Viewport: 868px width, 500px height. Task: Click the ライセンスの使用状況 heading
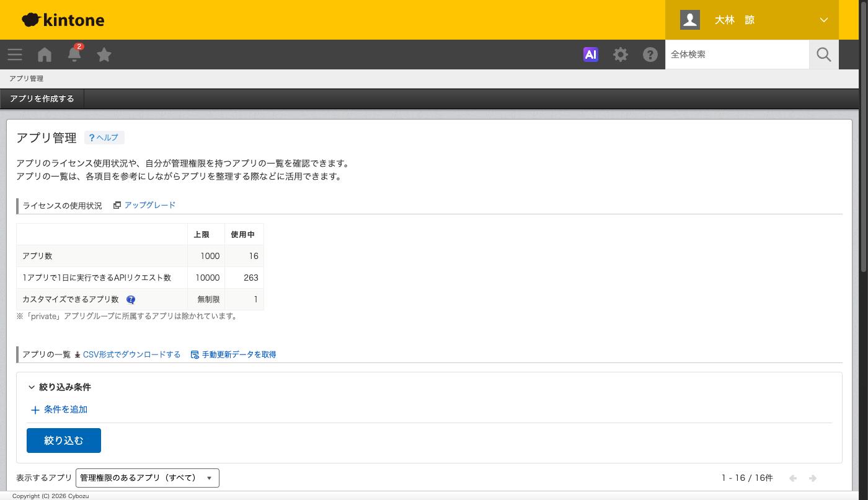(62, 206)
